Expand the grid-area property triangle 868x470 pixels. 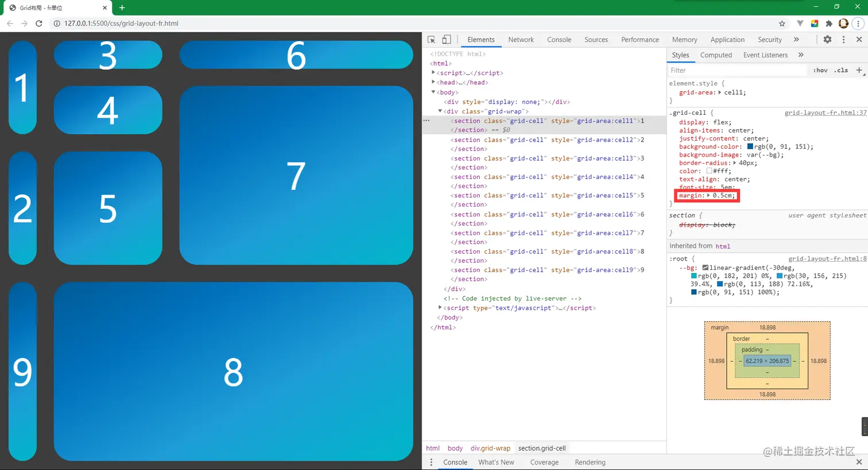[x=720, y=92]
